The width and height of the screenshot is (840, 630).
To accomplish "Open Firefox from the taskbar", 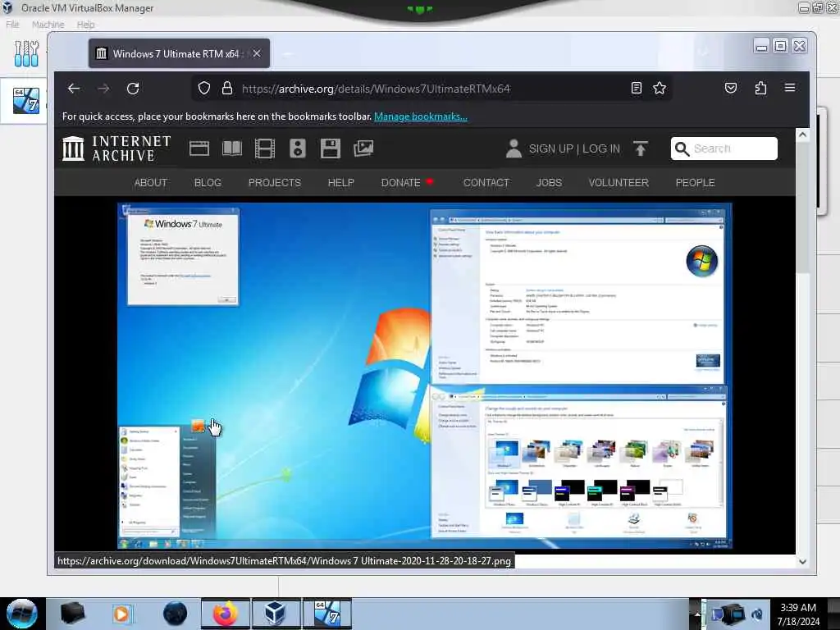I will pyautogui.click(x=226, y=614).
